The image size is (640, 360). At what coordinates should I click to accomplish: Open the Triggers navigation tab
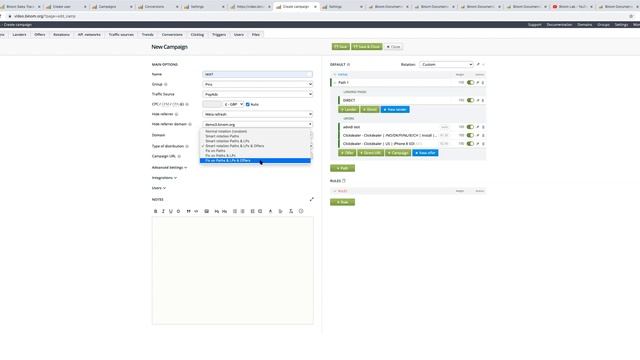(219, 35)
